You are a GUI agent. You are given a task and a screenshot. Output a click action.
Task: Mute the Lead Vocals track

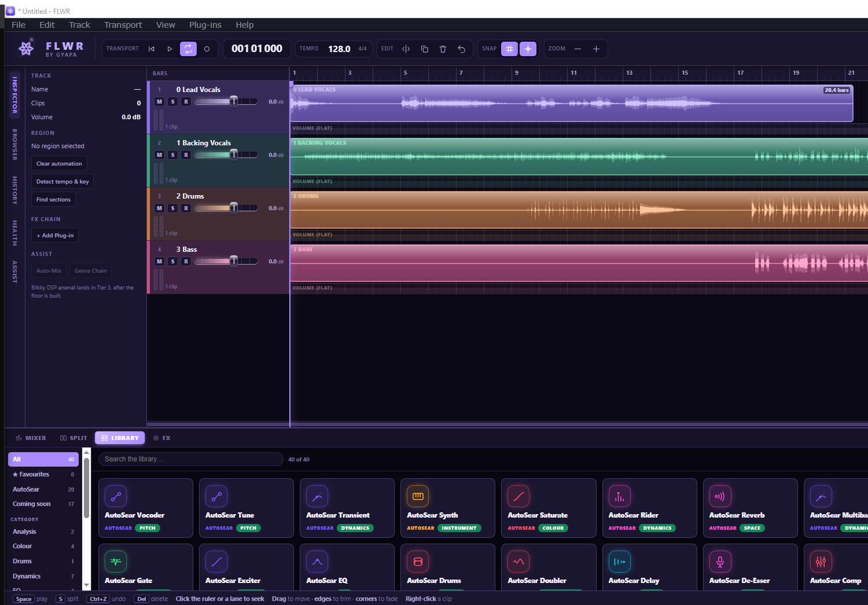[160, 102]
